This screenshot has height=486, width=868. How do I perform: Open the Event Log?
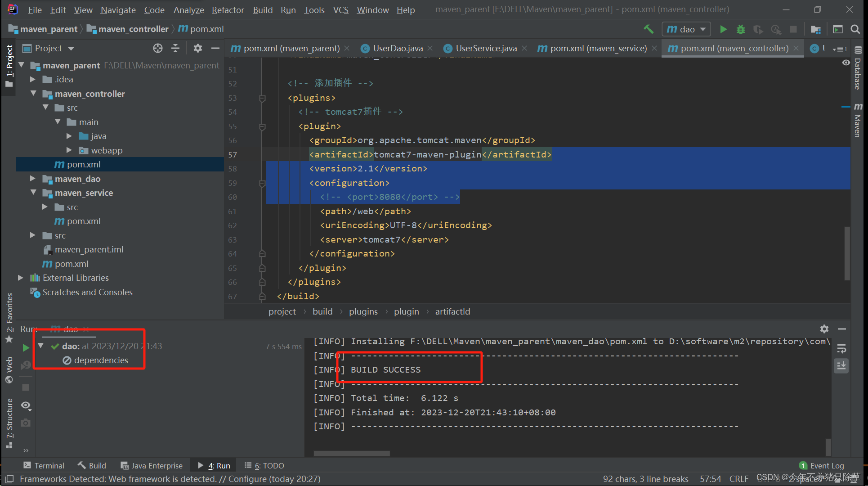pos(822,466)
